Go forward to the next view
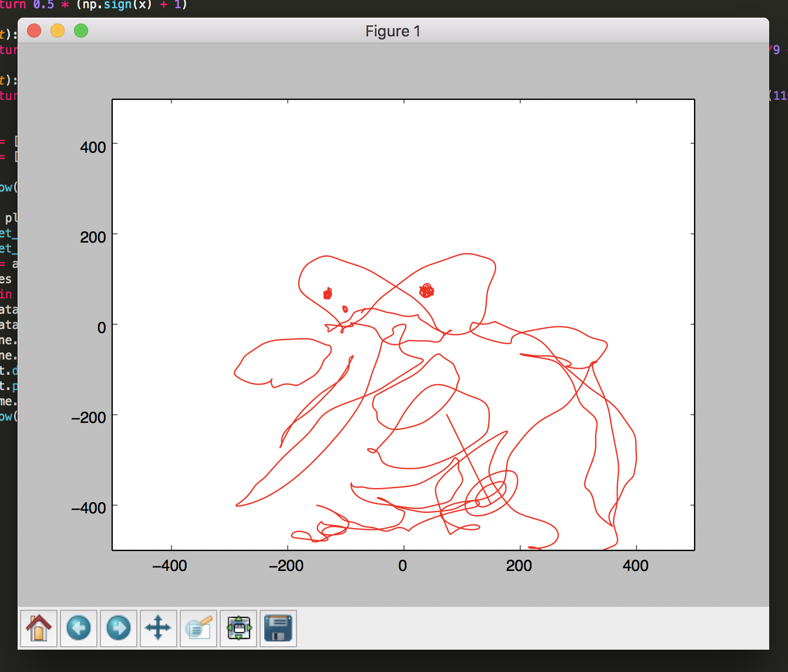Image resolution: width=788 pixels, height=672 pixels. [119, 629]
